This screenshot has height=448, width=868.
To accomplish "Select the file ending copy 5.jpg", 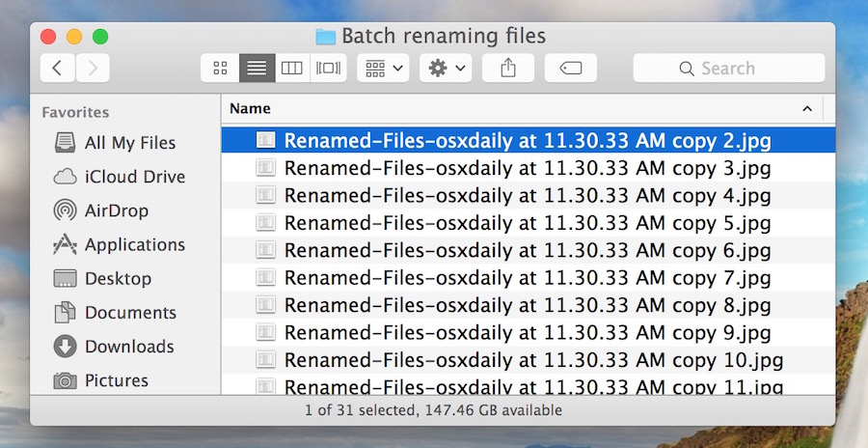I will pos(529,223).
